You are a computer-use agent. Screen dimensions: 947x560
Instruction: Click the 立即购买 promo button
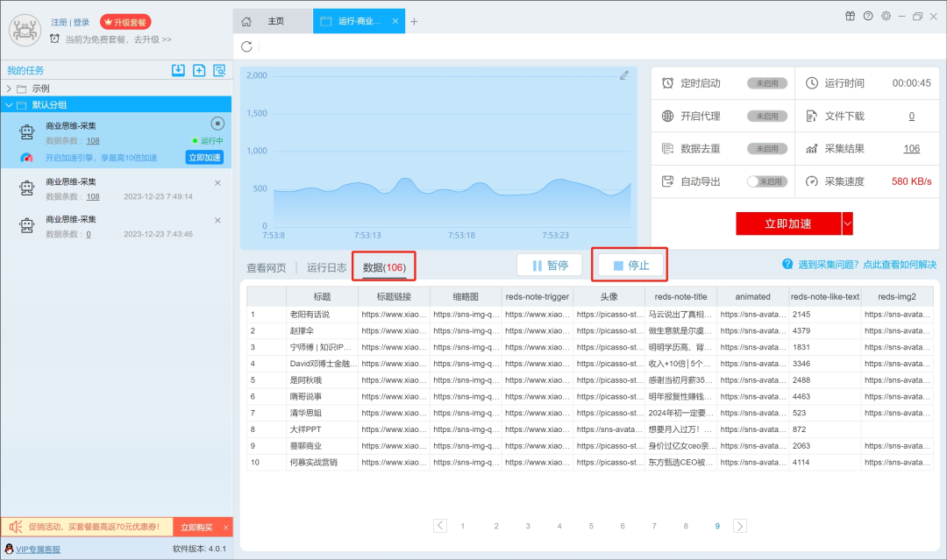point(197,528)
